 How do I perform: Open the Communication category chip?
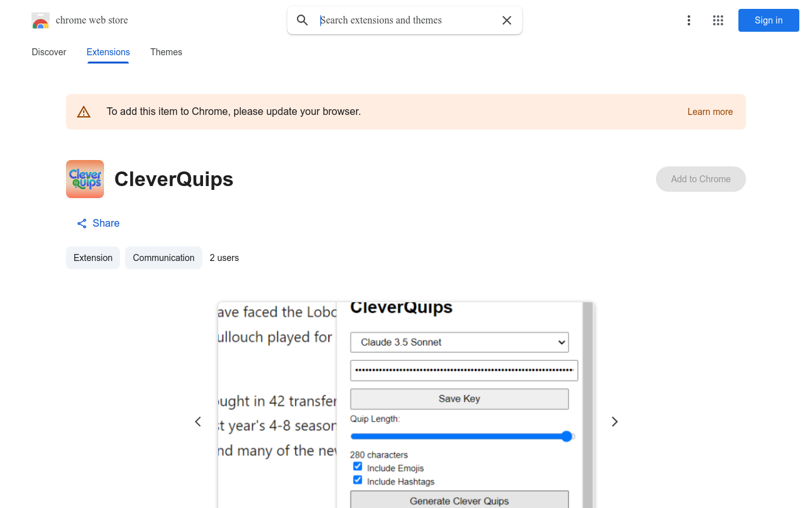[164, 258]
